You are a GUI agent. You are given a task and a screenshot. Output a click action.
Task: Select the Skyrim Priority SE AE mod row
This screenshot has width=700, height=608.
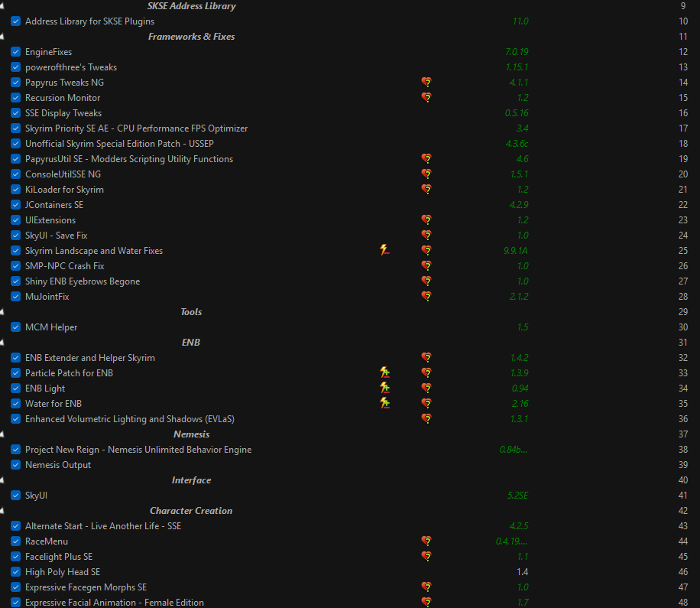pos(350,128)
